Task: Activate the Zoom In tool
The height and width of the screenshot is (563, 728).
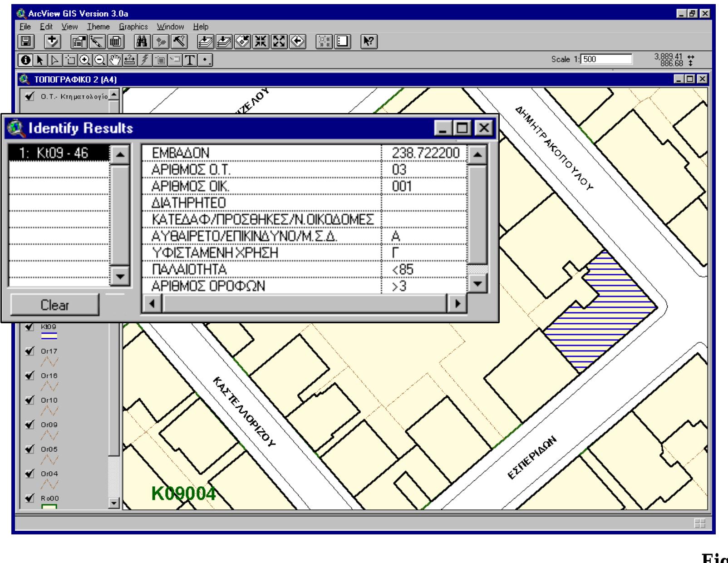Action: (85, 58)
